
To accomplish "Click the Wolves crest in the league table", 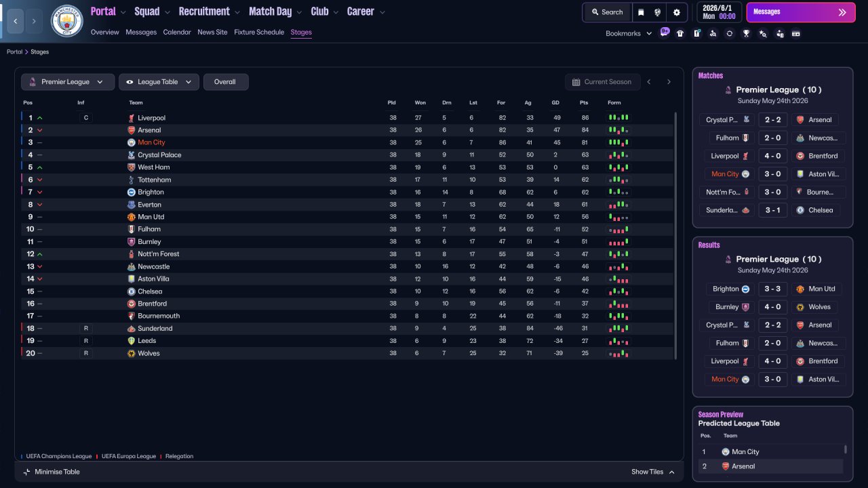I will 132,353.
